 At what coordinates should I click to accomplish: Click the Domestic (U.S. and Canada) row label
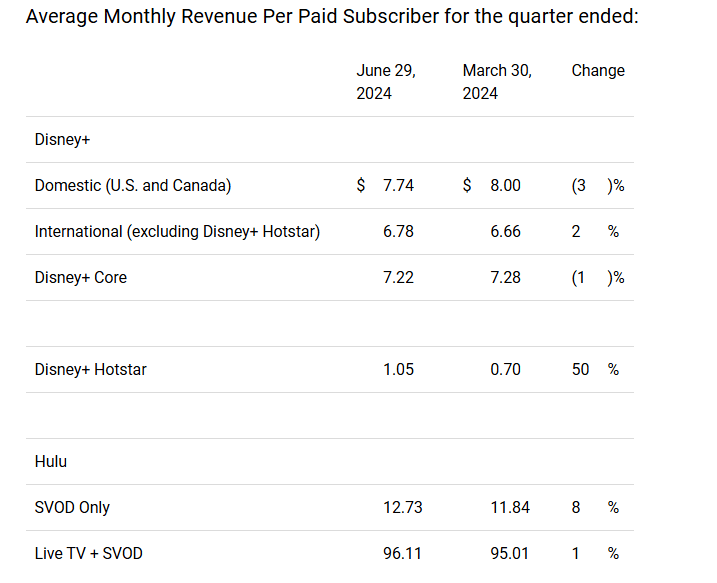click(x=133, y=185)
